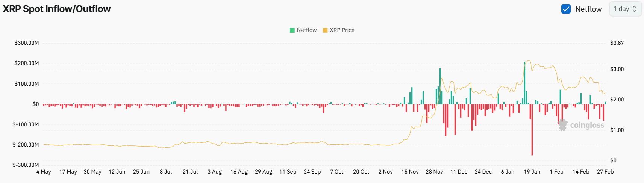Click the $3.87 right axis price label
Image resolution: width=644 pixels, height=183 pixels.
pos(617,43)
